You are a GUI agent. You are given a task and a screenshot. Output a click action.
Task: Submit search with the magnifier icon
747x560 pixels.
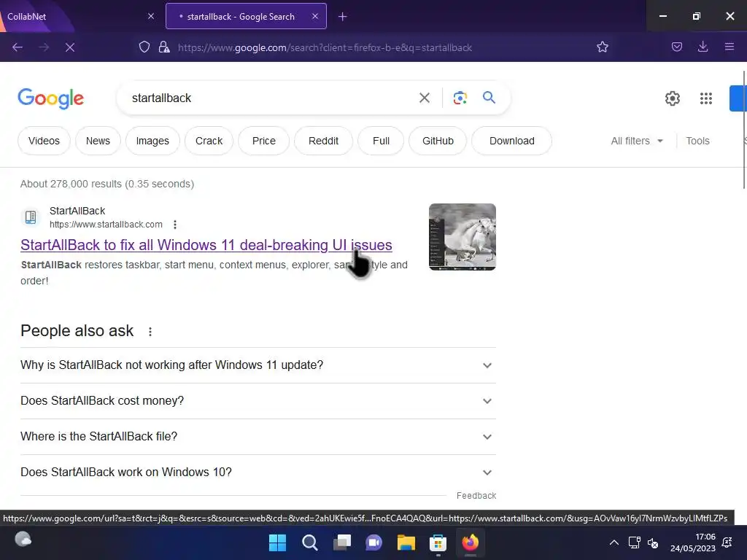[x=489, y=98]
